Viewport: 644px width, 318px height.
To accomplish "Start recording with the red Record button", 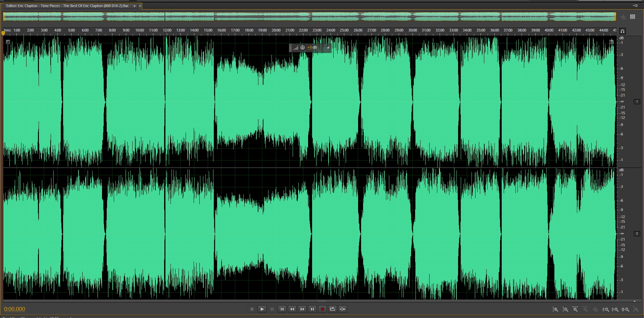I will coord(322,309).
